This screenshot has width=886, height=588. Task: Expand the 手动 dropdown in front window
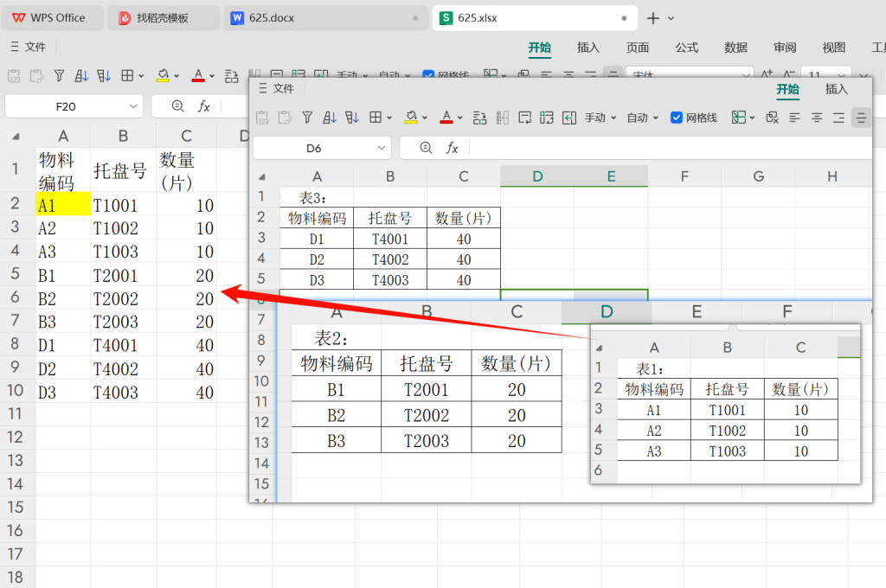point(613,118)
